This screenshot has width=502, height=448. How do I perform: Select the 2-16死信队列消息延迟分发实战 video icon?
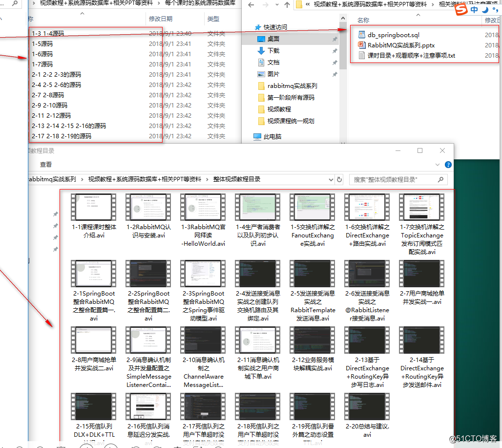[x=148, y=406]
